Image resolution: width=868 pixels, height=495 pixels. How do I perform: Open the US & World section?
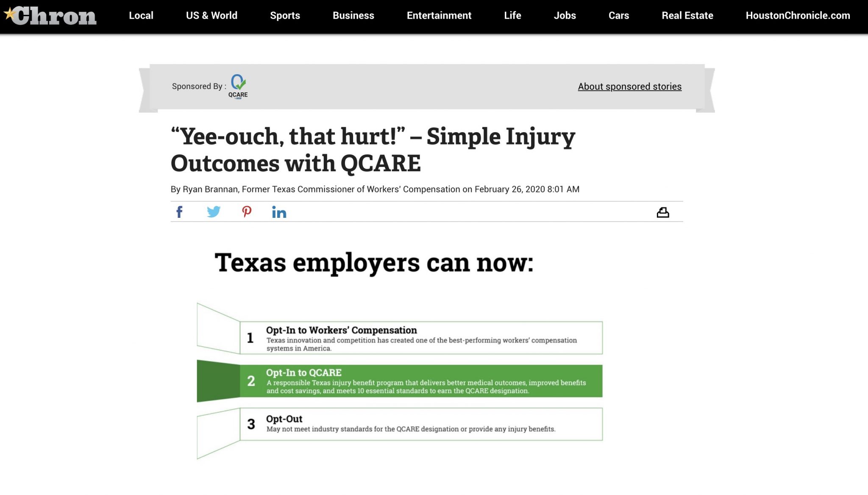point(211,16)
